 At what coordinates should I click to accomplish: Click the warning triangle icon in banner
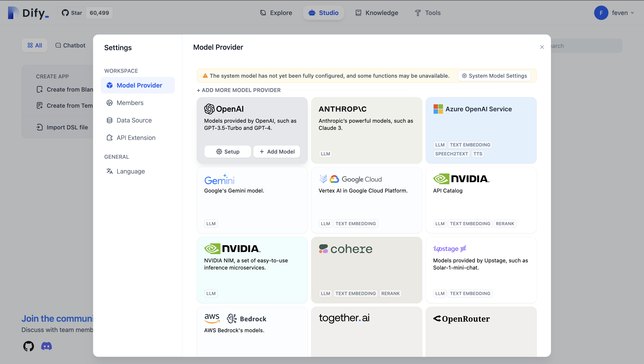(x=205, y=76)
